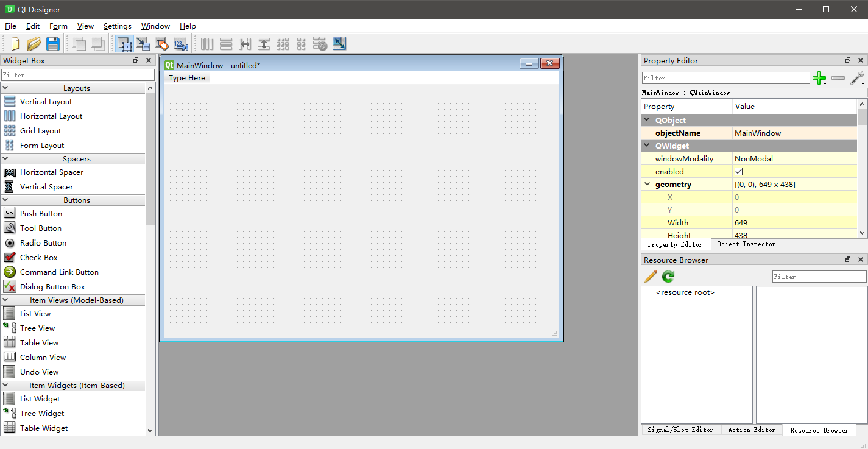Select the resource root entry
The width and height of the screenshot is (868, 449).
pyautogui.click(x=685, y=292)
